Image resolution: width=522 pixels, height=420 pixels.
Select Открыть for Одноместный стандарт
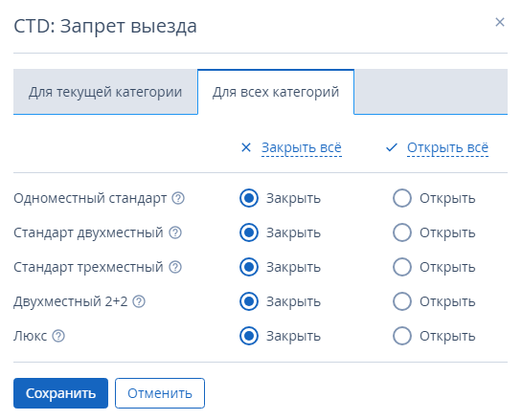(402, 198)
